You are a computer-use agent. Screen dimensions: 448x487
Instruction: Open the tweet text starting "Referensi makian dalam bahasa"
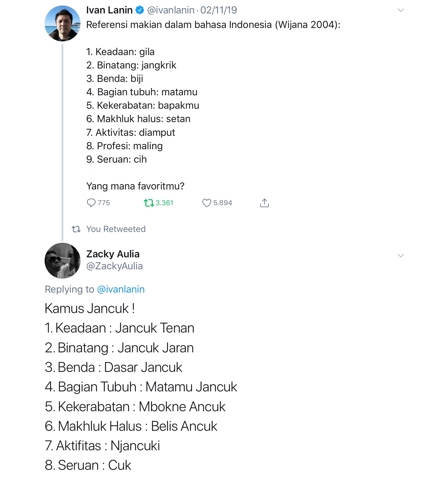coord(213,25)
